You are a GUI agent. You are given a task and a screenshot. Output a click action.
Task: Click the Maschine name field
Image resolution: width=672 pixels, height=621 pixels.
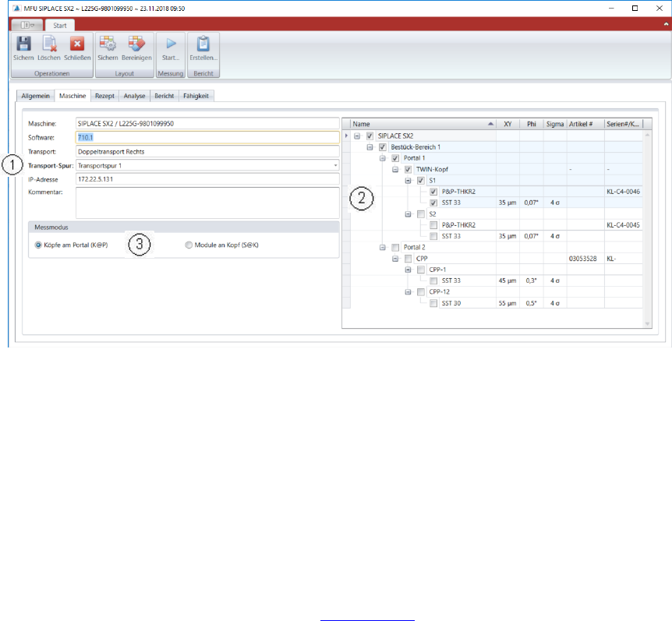point(207,123)
